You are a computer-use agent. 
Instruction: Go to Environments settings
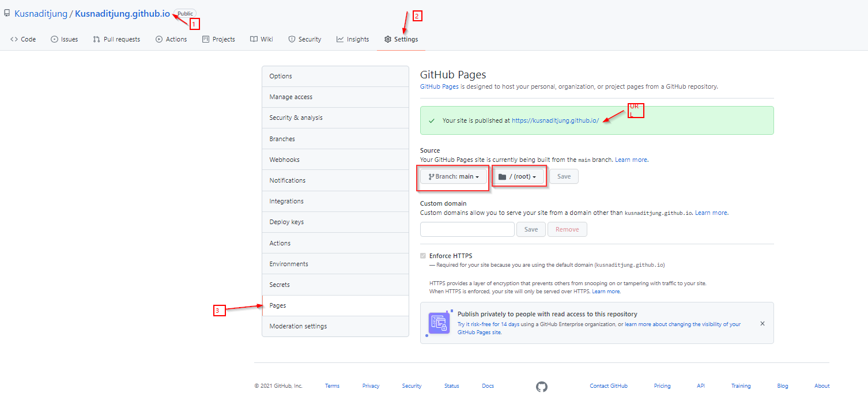[335, 264]
